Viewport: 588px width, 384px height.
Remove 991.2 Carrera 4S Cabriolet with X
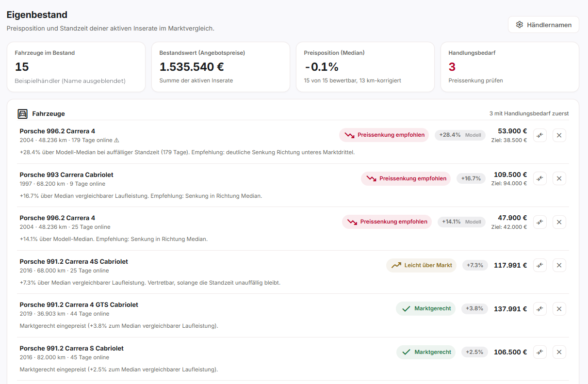pos(559,265)
